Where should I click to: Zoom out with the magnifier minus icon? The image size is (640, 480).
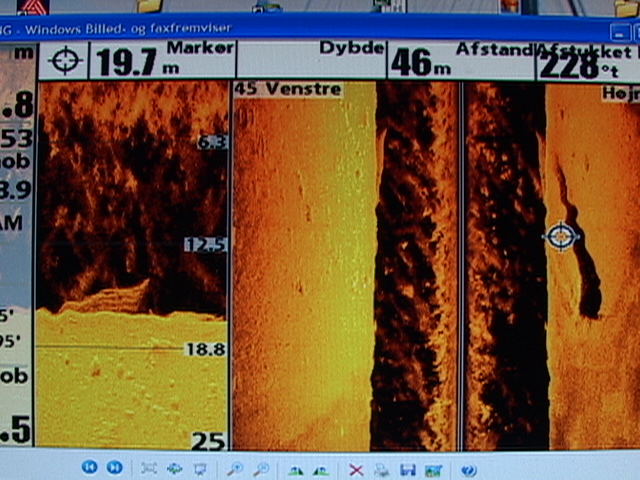(x=261, y=468)
